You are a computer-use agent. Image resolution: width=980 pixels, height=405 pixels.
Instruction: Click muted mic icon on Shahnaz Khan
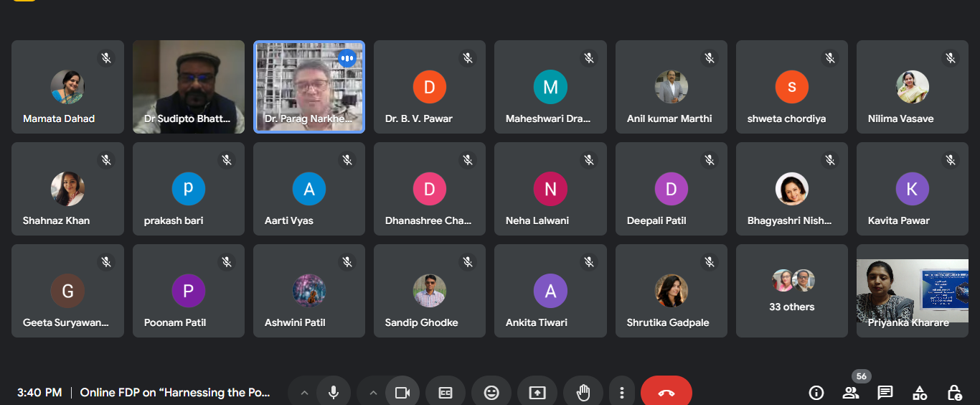[x=106, y=160]
